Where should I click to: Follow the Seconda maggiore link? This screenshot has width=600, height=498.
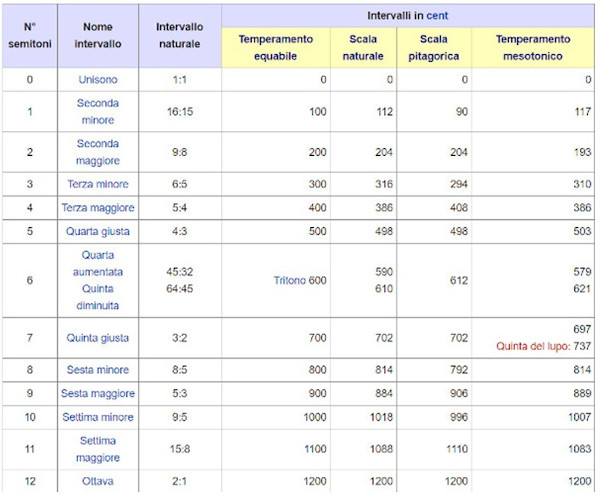[105, 152]
